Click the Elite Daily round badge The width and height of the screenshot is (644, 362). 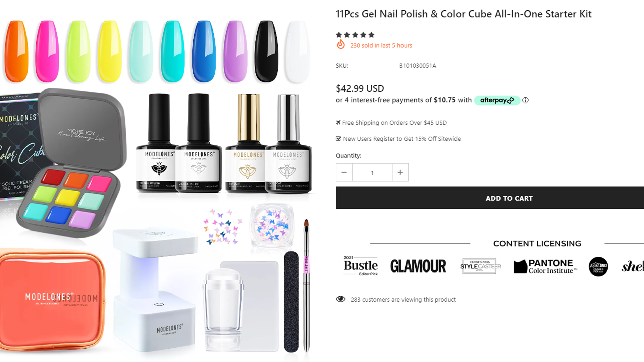pyautogui.click(x=598, y=266)
